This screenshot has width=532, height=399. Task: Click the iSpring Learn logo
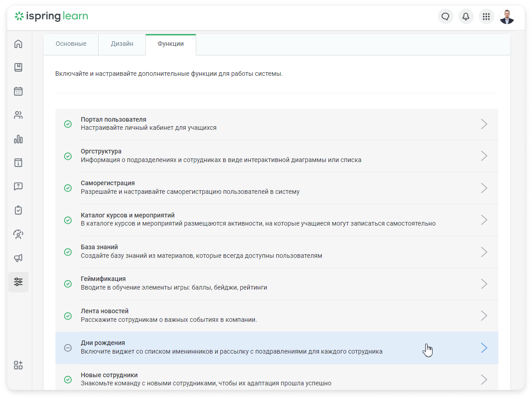[x=51, y=17]
